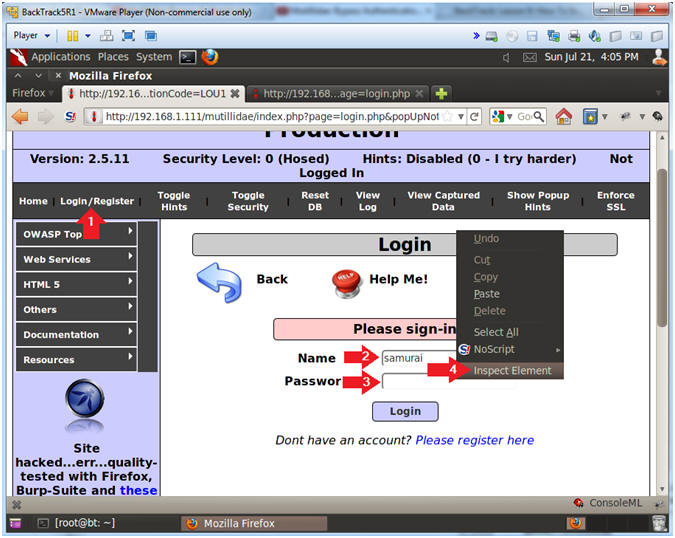The width and height of the screenshot is (675, 538).
Task: Open the System menu
Action: pos(154,57)
